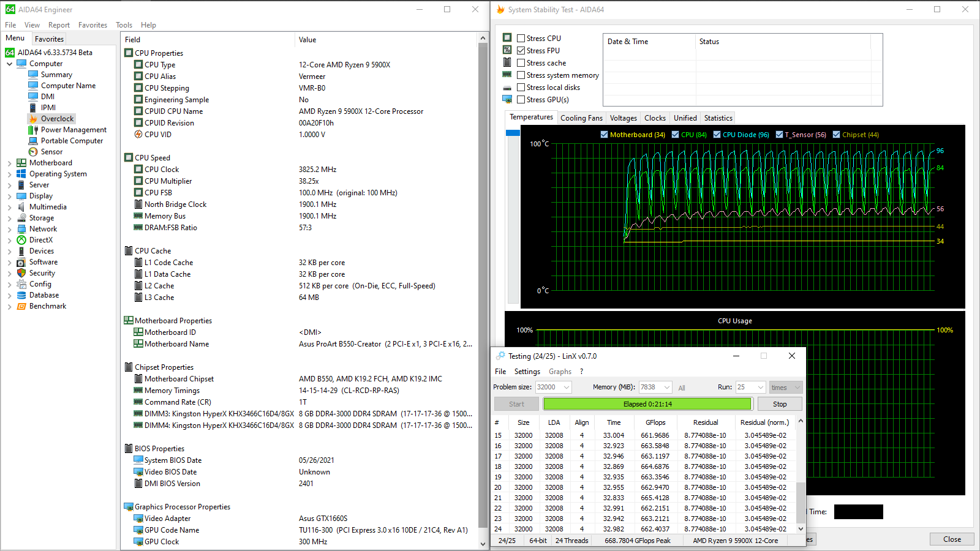This screenshot has height=551, width=980.
Task: Click the Benchmark icon in sidebar
Action: point(21,306)
